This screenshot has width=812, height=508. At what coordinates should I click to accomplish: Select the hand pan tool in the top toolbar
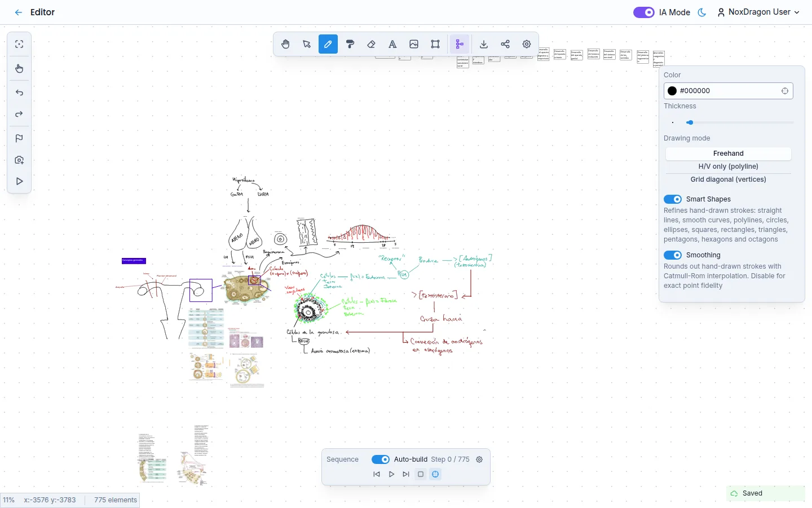coord(285,44)
